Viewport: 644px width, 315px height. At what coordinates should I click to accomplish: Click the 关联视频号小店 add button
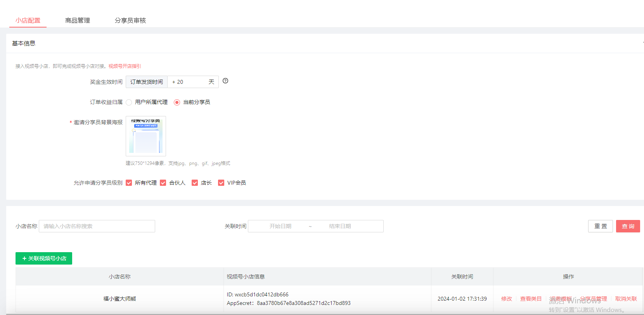click(44, 258)
